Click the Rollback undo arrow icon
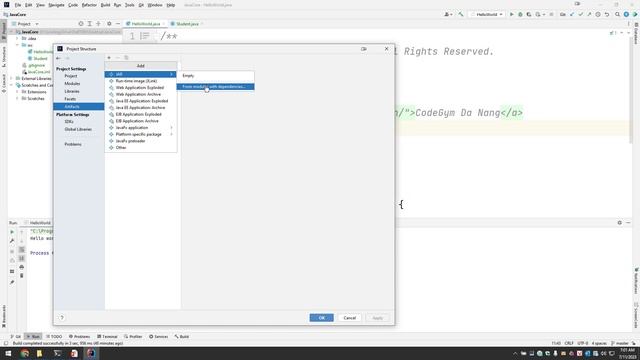The height and width of the screenshot is (360, 640). [x=607, y=14]
